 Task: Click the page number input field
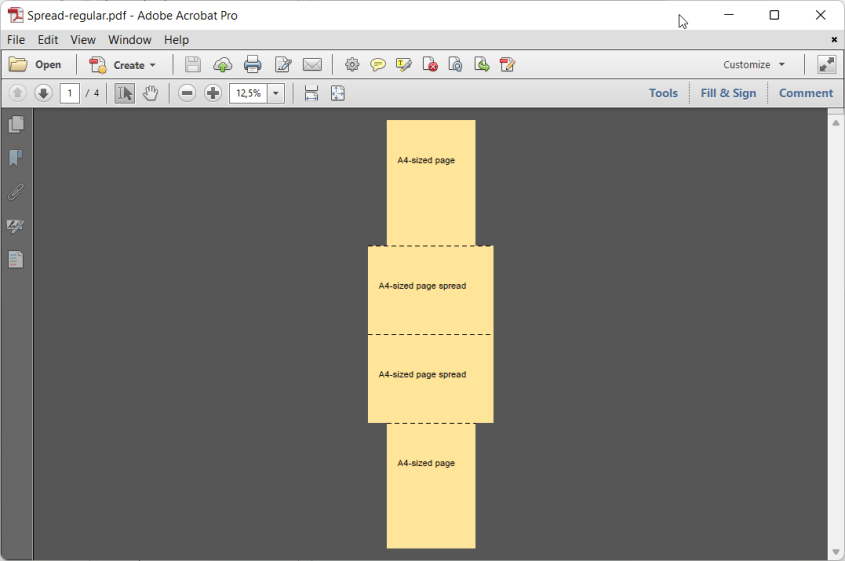pos(70,93)
